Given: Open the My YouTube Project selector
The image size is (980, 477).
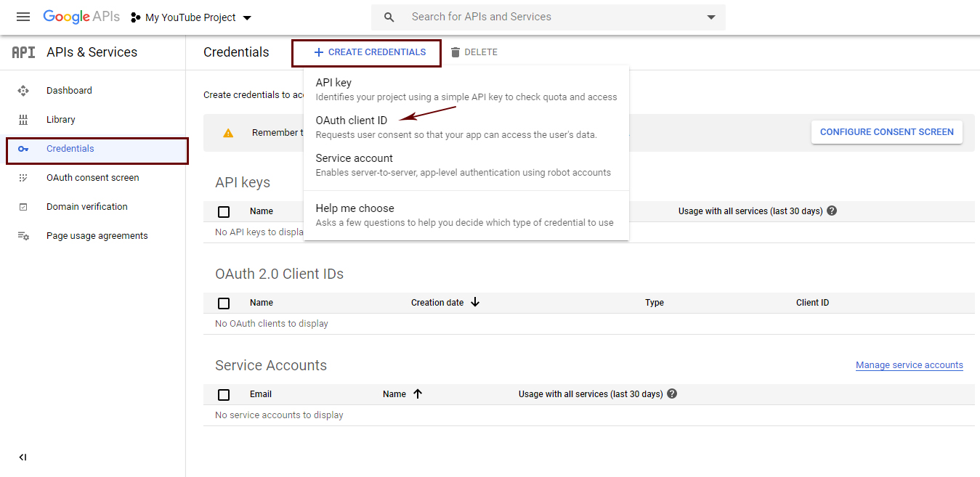Looking at the screenshot, I should click(x=191, y=17).
